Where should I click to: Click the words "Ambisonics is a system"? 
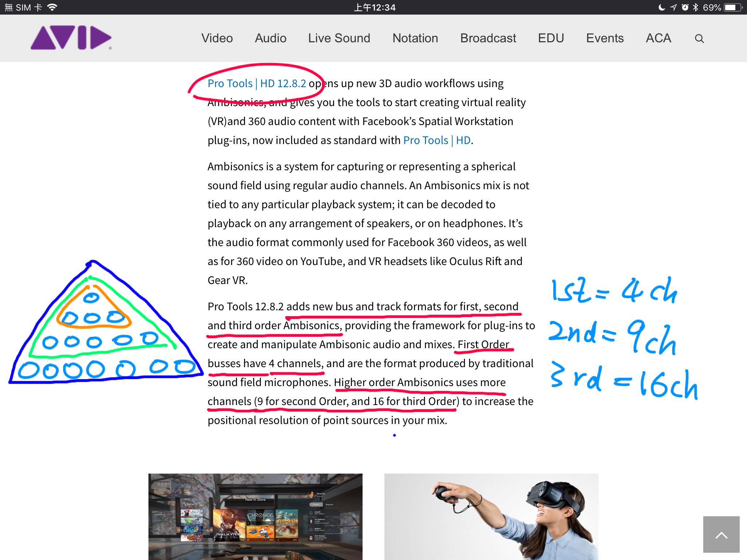point(263,167)
